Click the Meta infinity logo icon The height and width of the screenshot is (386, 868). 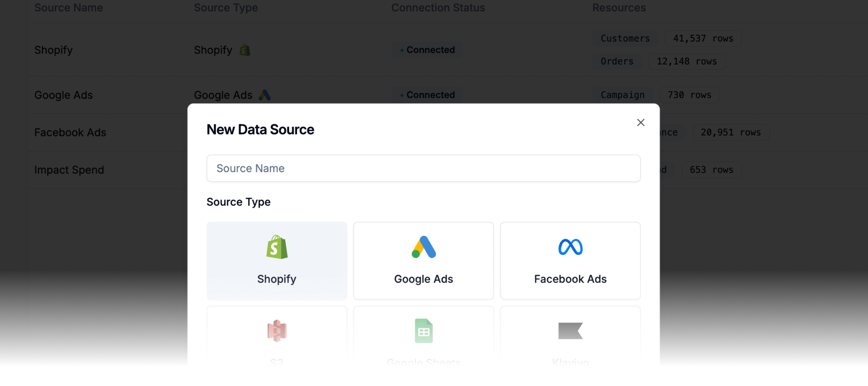[x=570, y=247]
